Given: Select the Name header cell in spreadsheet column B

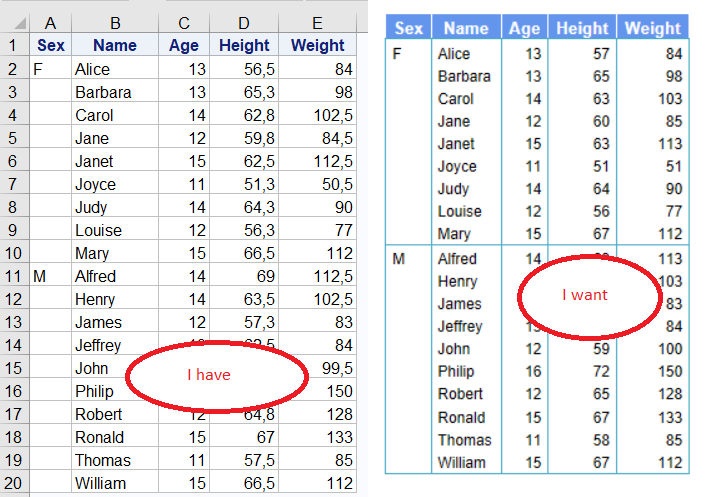Looking at the screenshot, I should point(115,45).
